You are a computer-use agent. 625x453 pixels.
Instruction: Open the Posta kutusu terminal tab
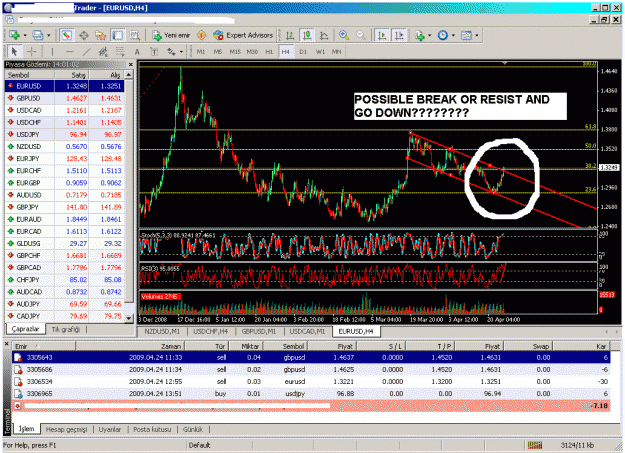coord(152,429)
